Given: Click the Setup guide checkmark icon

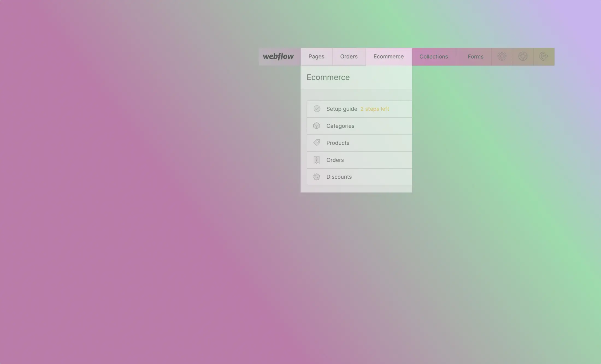Looking at the screenshot, I should [317, 109].
